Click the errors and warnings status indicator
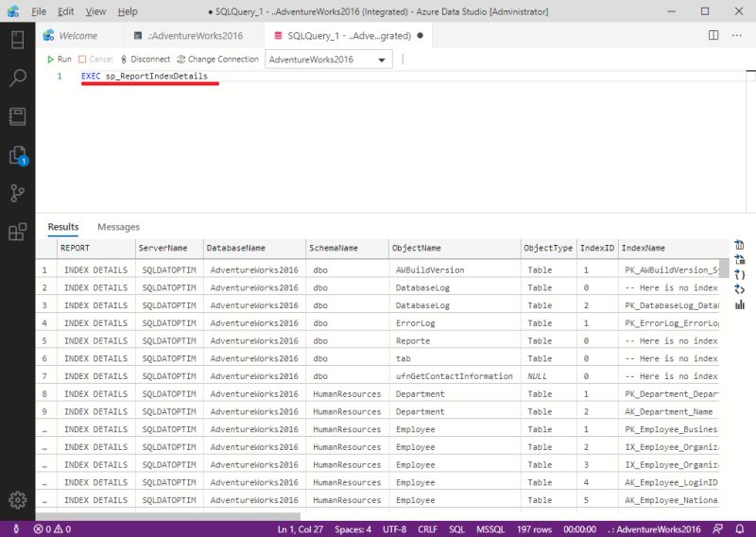This screenshot has height=537, width=756. (x=52, y=529)
